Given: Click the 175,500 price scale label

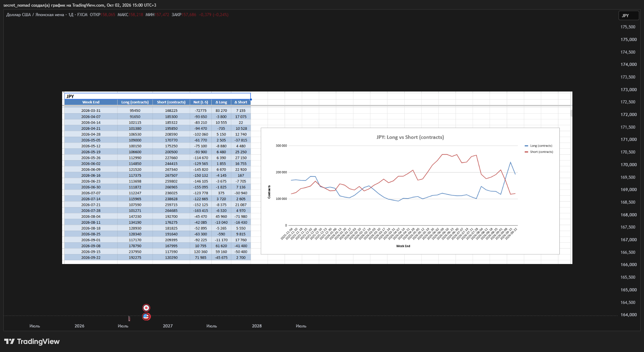Looking at the screenshot, I should [x=628, y=27].
